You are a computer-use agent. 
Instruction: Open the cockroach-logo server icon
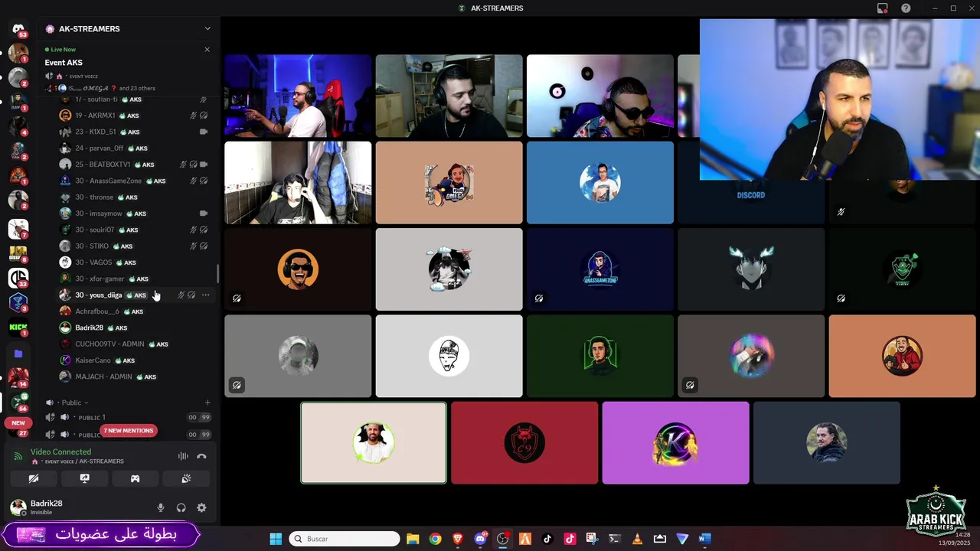(x=18, y=228)
